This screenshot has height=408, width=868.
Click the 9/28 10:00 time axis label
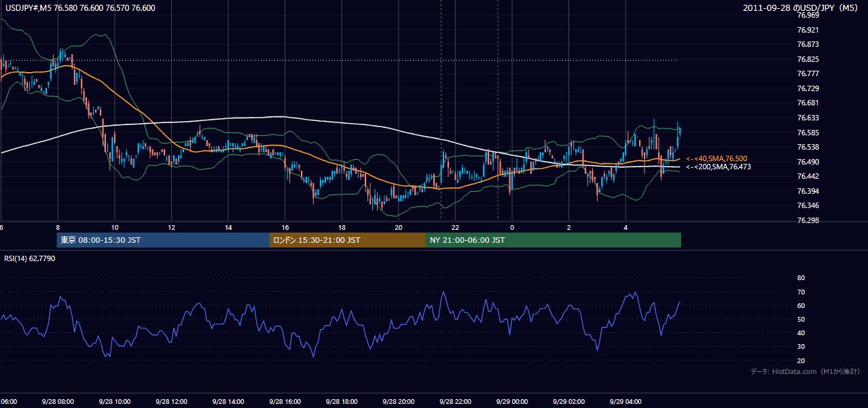point(114,402)
